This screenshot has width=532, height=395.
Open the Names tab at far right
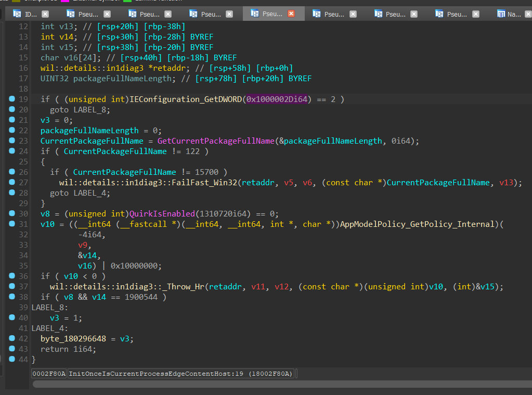(514, 14)
